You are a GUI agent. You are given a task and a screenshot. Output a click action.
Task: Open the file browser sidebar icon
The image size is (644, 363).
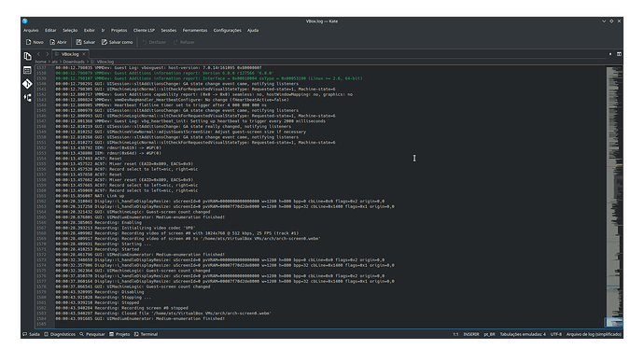[27, 70]
